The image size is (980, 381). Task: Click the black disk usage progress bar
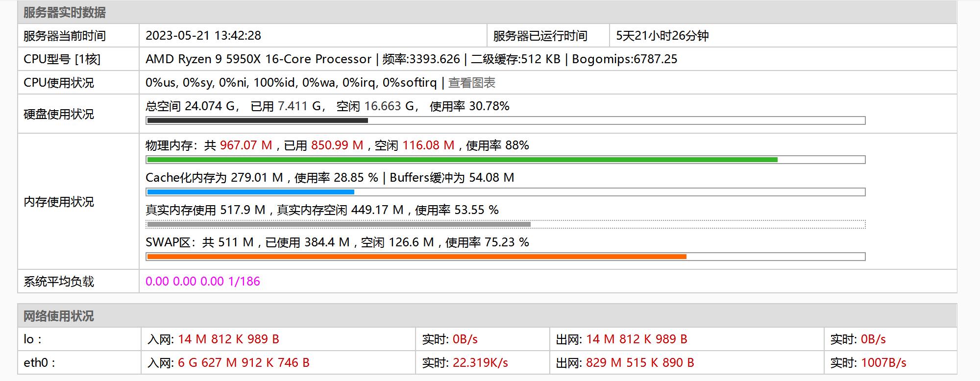[257, 120]
